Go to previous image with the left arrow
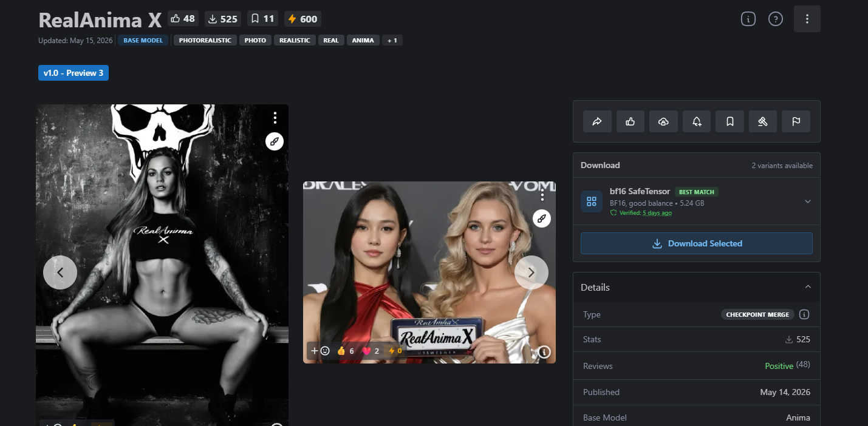 tap(60, 272)
